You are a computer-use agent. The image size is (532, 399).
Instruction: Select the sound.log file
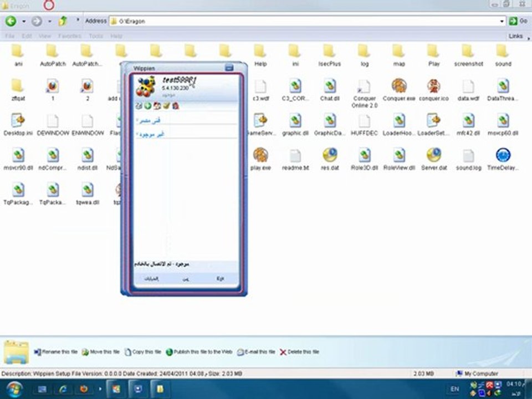pos(468,159)
